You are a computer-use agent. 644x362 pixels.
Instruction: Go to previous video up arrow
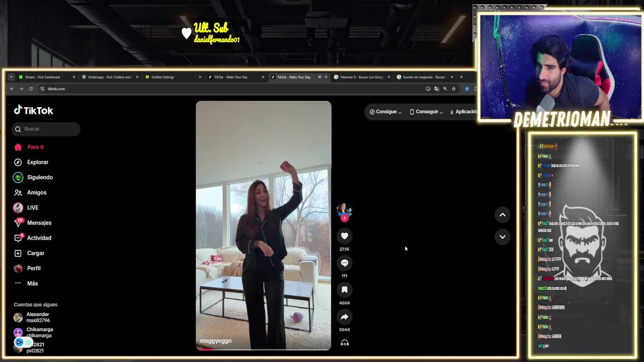tap(502, 215)
